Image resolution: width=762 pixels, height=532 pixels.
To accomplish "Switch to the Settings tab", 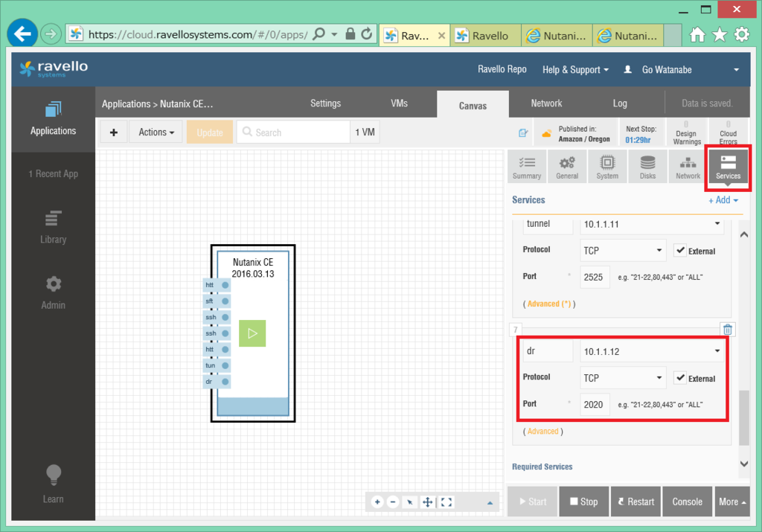I will click(326, 103).
